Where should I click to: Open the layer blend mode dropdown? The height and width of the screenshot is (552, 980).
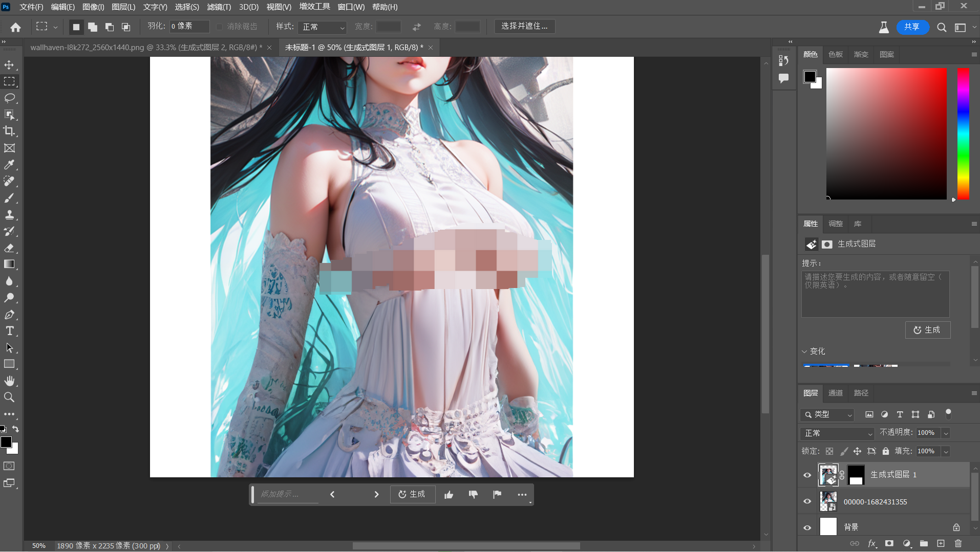pos(837,433)
